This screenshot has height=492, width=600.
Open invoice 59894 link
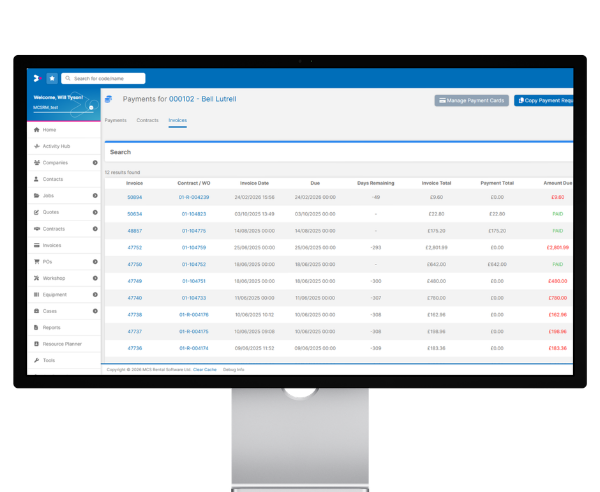click(134, 198)
